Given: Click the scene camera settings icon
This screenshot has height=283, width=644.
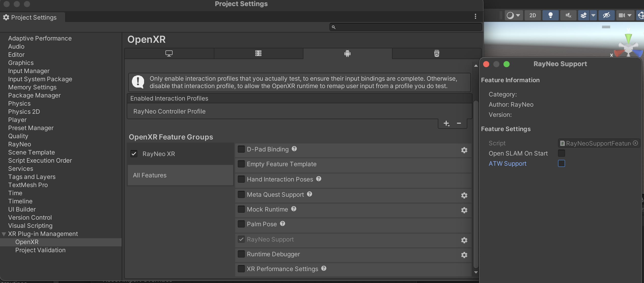Looking at the screenshot, I should pyautogui.click(x=622, y=16).
